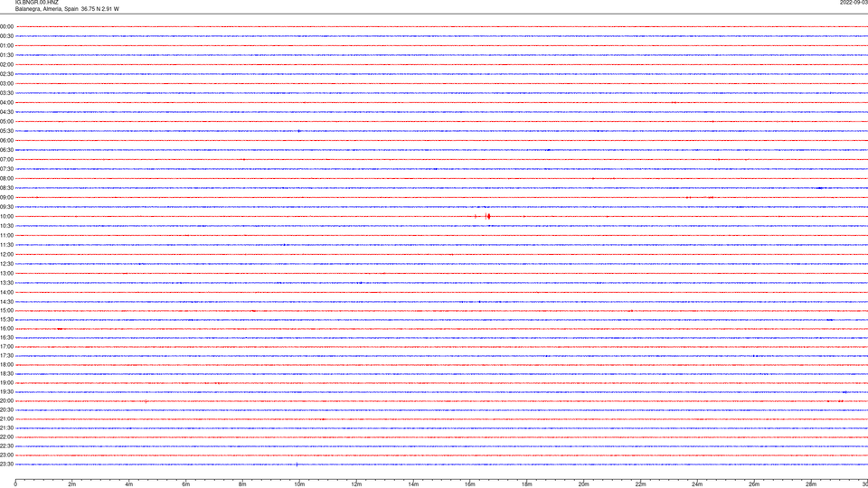Select the 17:00 time label
This screenshot has height=488, width=868.
pos(6,347)
